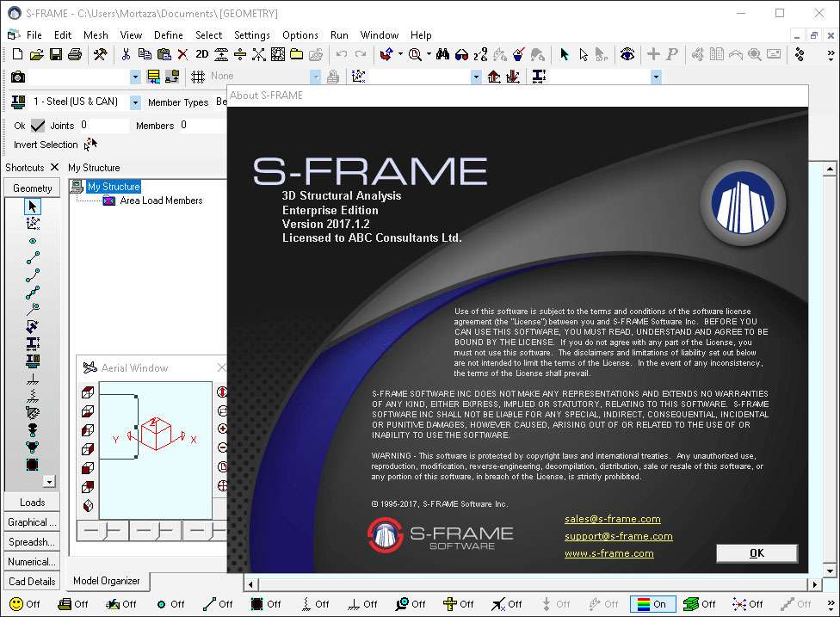Switch to the Model Organizer tab

(107, 581)
